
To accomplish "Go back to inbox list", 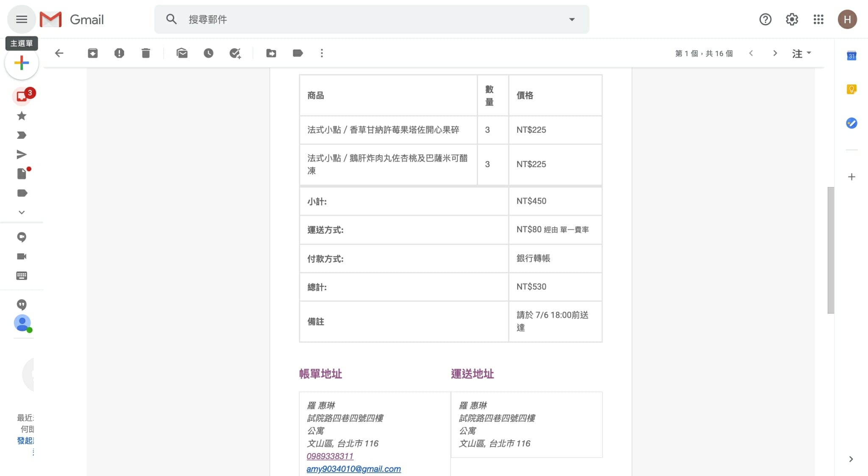I will [59, 53].
